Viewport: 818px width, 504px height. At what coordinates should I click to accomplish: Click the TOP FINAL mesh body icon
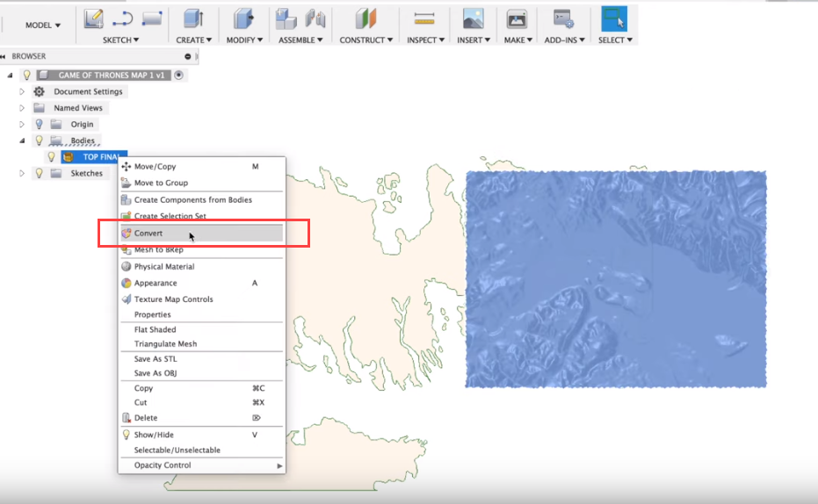pyautogui.click(x=68, y=157)
